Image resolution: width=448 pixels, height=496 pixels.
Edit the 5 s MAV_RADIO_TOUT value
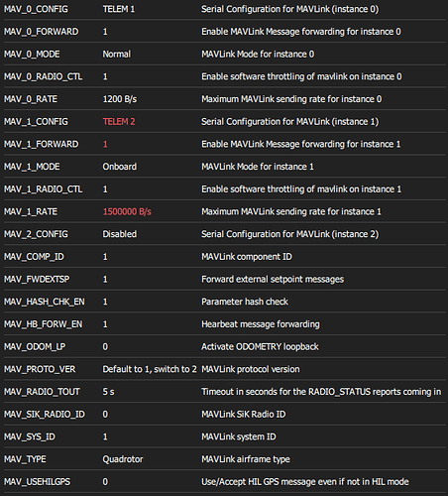(x=108, y=392)
